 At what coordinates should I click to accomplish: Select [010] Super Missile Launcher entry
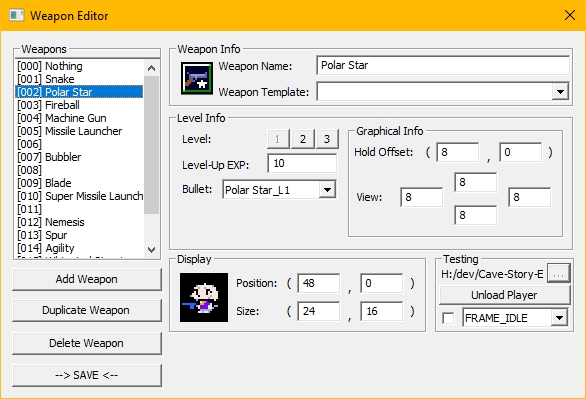(x=79, y=196)
